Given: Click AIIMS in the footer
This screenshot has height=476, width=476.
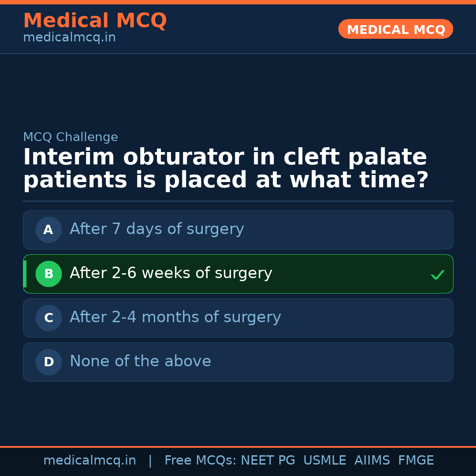Looking at the screenshot, I should 372,461.
